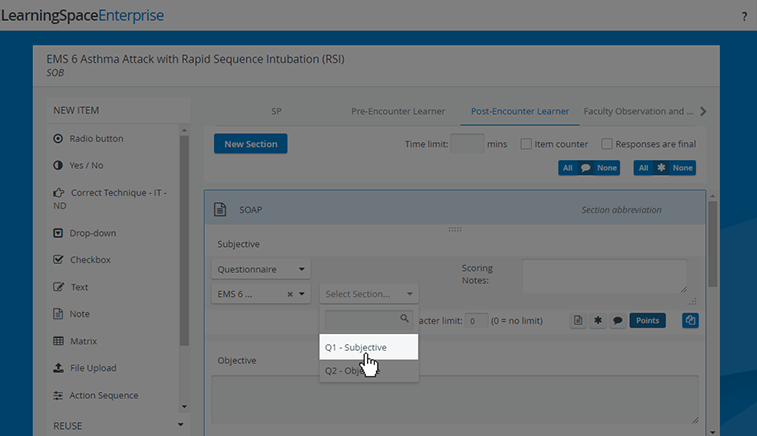This screenshot has height=436, width=757.
Task: Expand the REUSE panel arrow
Action: (x=181, y=425)
